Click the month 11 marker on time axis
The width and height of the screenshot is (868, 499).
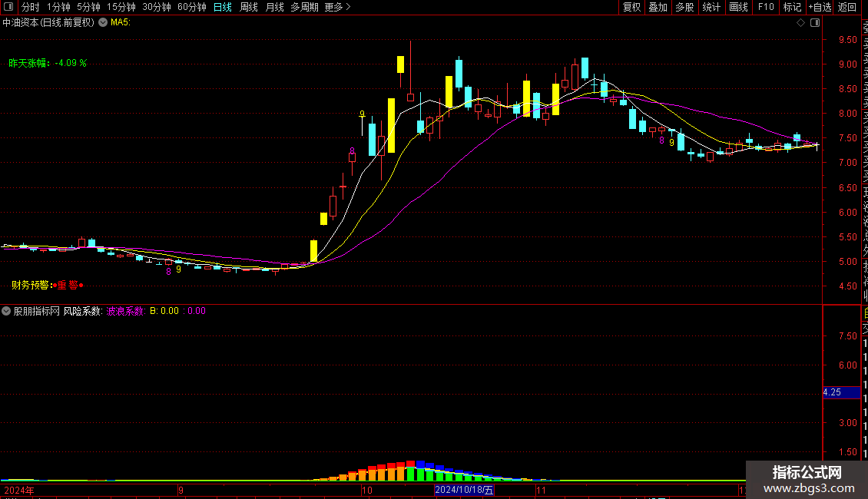(541, 490)
